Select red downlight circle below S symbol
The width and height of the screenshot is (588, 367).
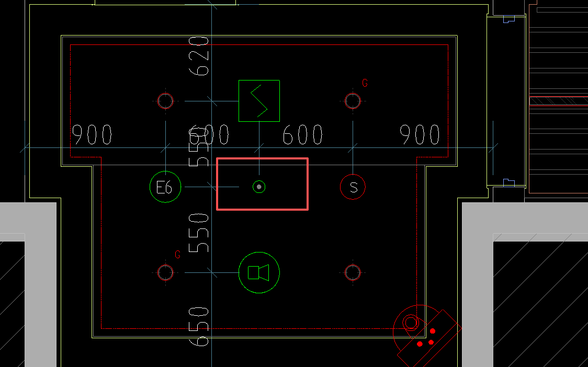[353, 272]
